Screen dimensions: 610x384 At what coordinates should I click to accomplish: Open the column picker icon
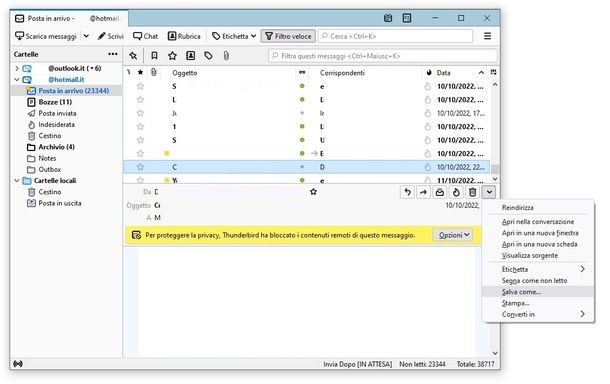[x=493, y=72]
